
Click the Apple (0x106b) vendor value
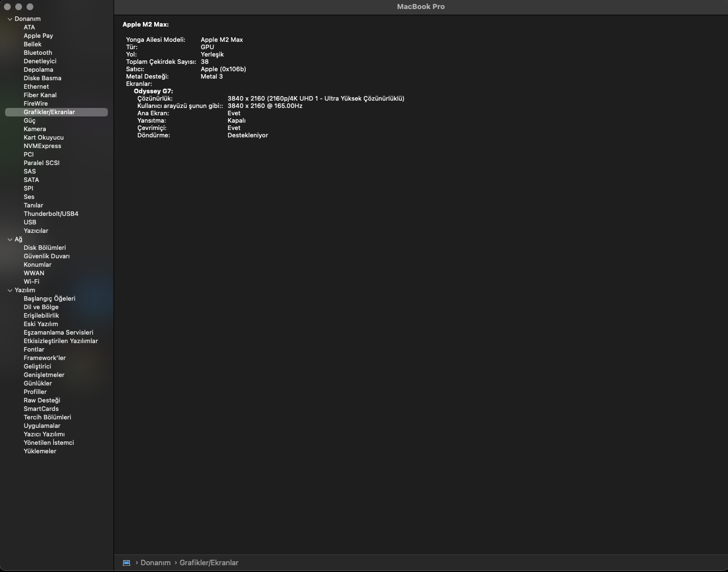tap(224, 69)
